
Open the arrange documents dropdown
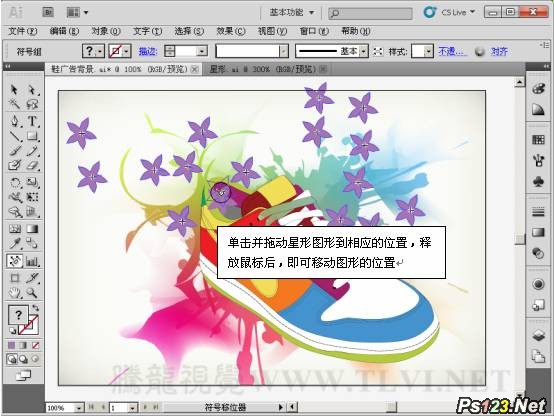[77, 13]
